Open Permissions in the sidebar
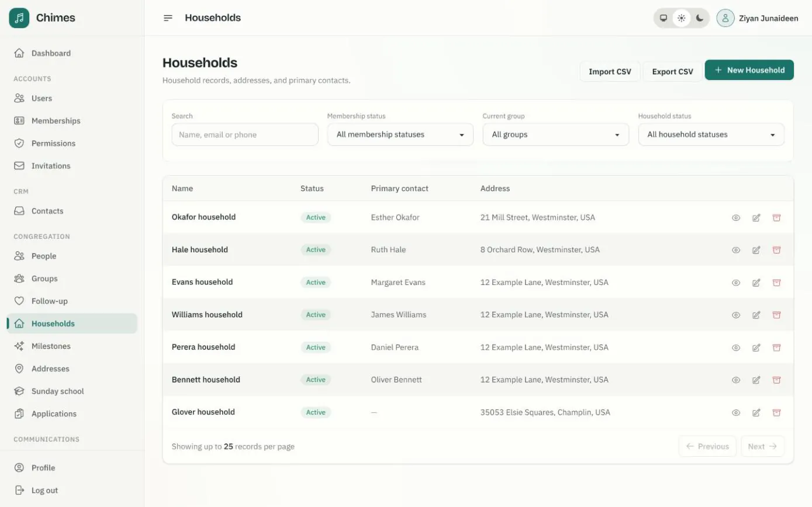Image resolution: width=812 pixels, height=507 pixels. (x=72, y=144)
